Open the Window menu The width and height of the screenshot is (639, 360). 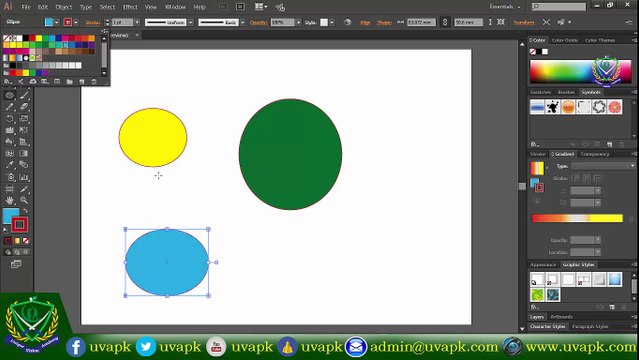tap(175, 7)
